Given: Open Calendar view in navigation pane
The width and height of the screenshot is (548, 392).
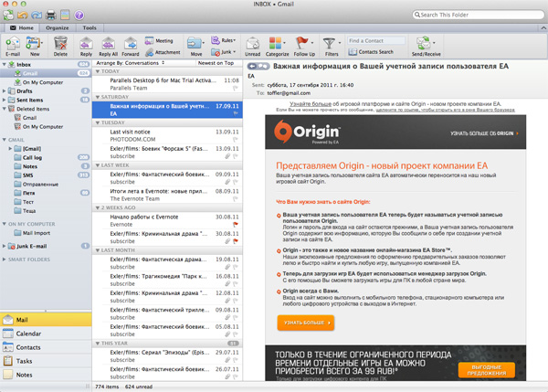Looking at the screenshot, I should (28, 334).
